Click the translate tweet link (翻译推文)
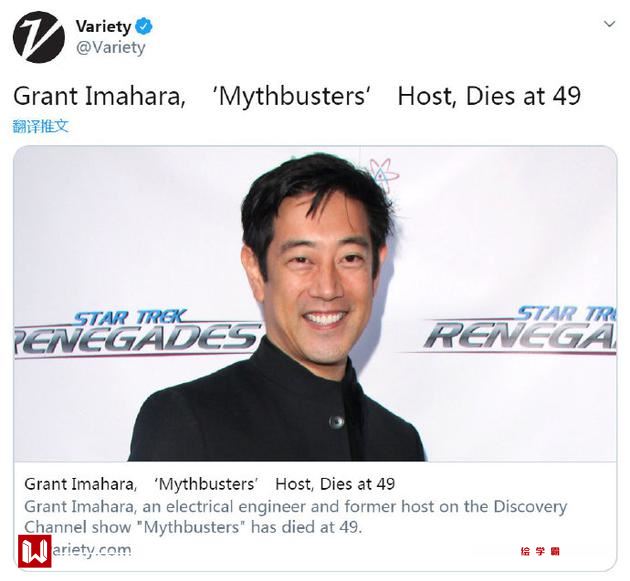 tap(41, 126)
